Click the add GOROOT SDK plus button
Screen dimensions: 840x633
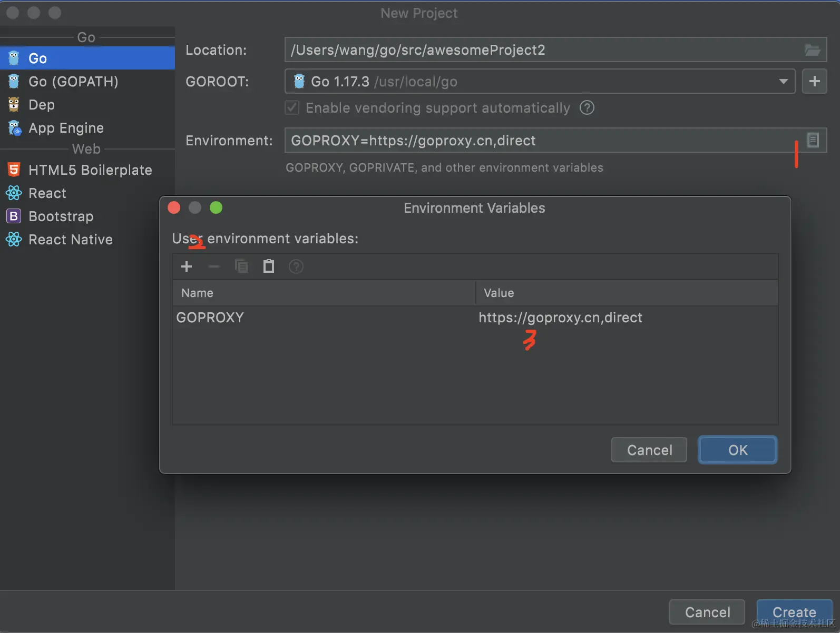tap(814, 82)
